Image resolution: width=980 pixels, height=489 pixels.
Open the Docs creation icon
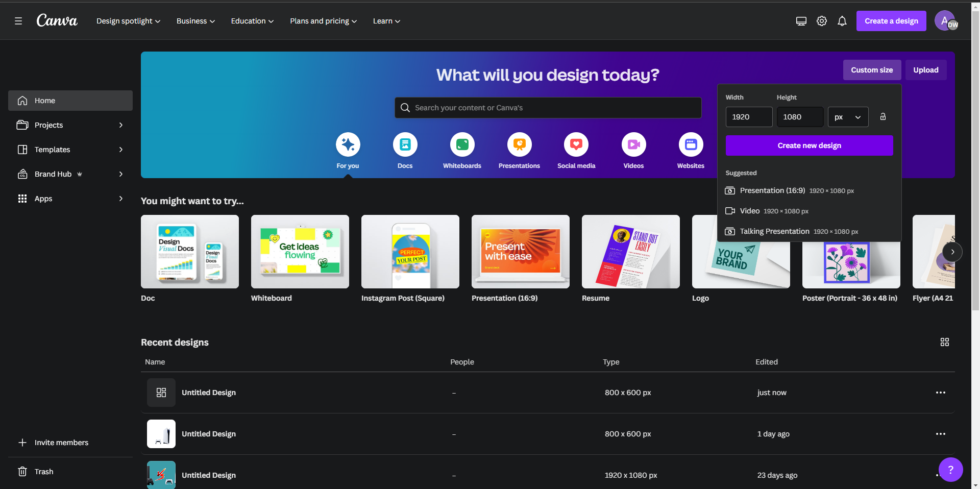(x=405, y=144)
